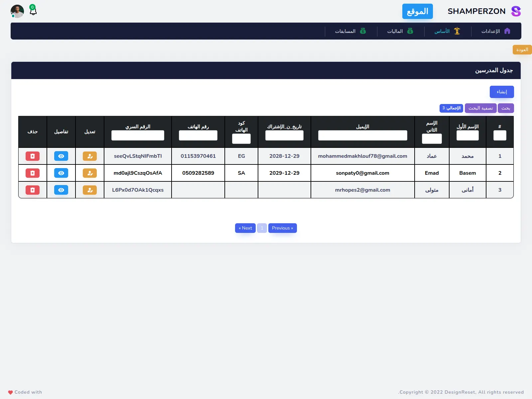View details of teacher in row 1

[61, 156]
